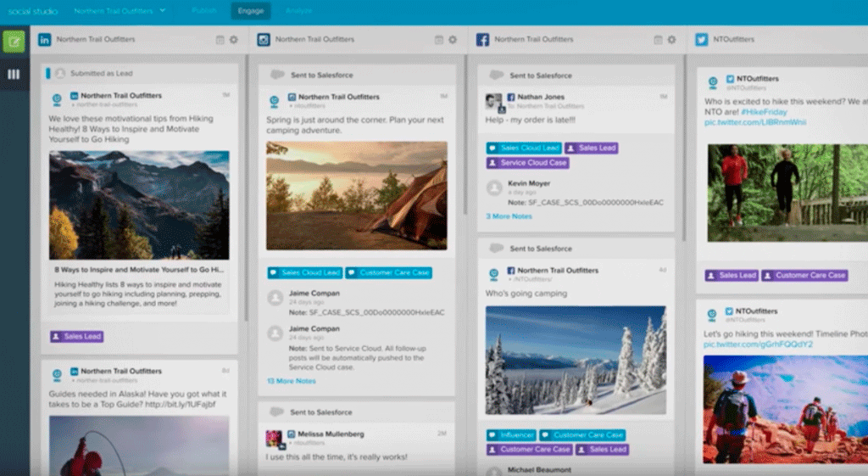Open the forest runners photo in Twitter post

[787, 193]
